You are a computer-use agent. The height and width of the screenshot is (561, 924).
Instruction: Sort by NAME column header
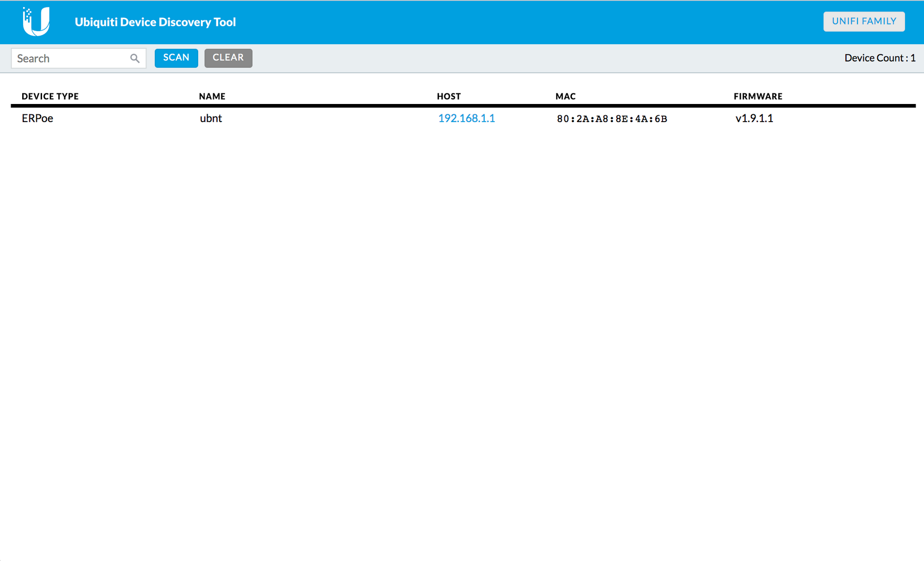pyautogui.click(x=212, y=96)
